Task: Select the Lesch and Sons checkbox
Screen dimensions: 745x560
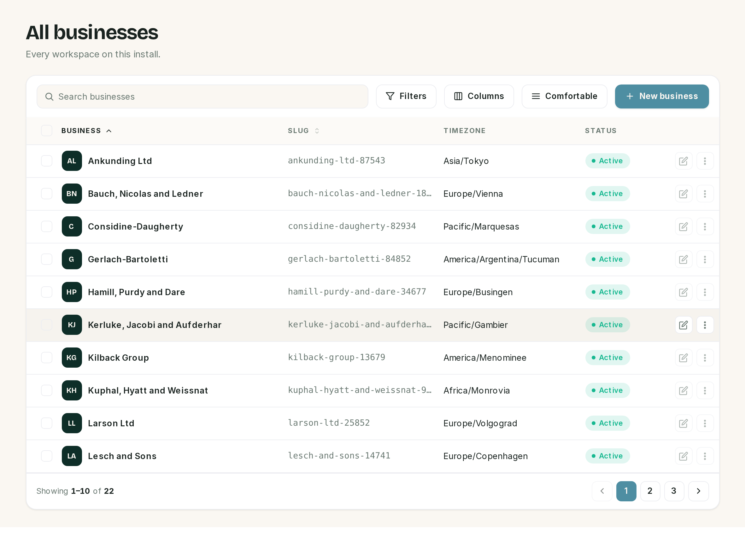Action: 46,456
